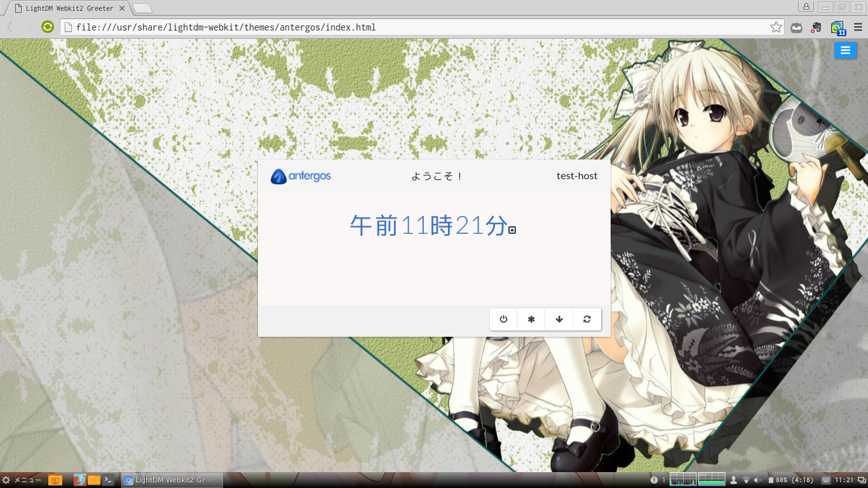Image resolution: width=868 pixels, height=488 pixels.
Task: Go back using browser back arrow
Action: (10, 27)
